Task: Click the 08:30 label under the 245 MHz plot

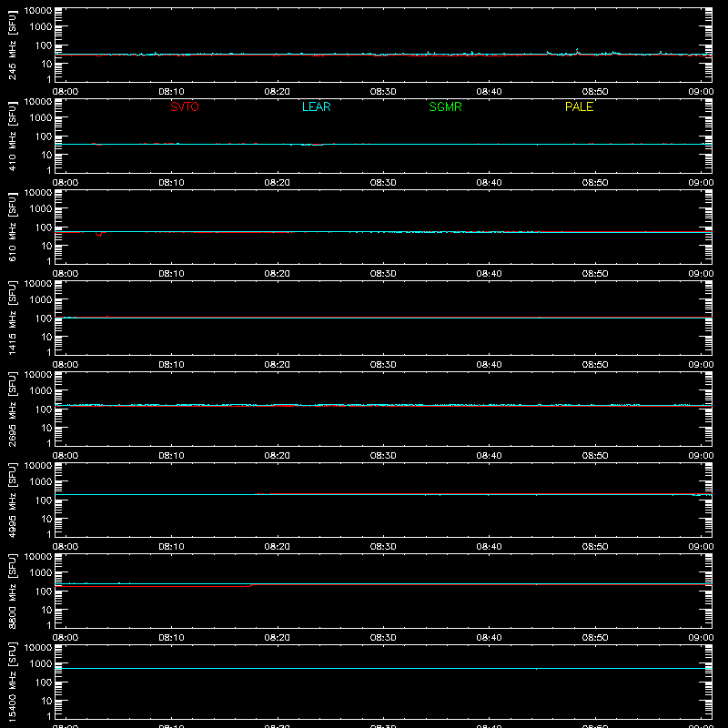Action: click(383, 92)
